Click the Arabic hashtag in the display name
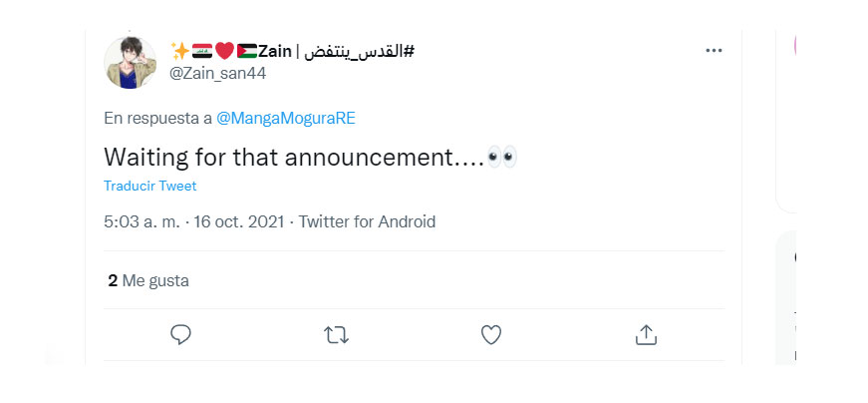 click(357, 51)
